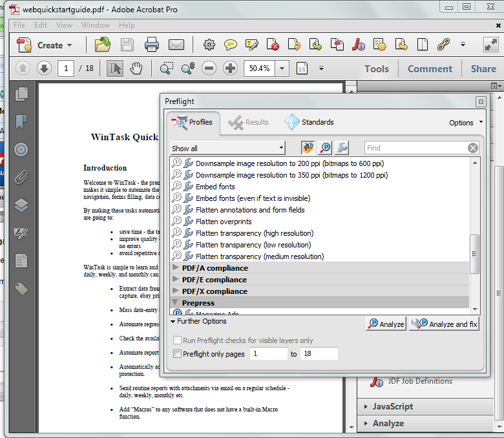Image resolution: width=504 pixels, height=438 pixels.
Task: Add a sticky note comment icon
Action: (231, 45)
